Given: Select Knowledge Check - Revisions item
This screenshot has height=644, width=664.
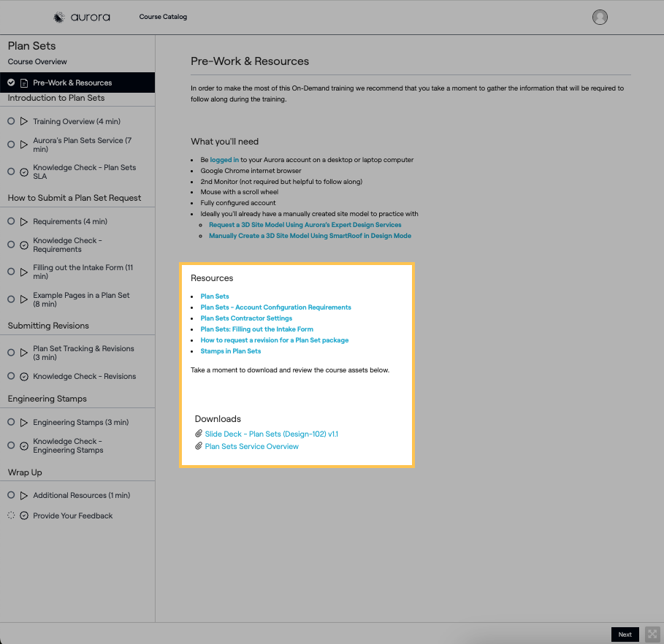Looking at the screenshot, I should [x=84, y=377].
